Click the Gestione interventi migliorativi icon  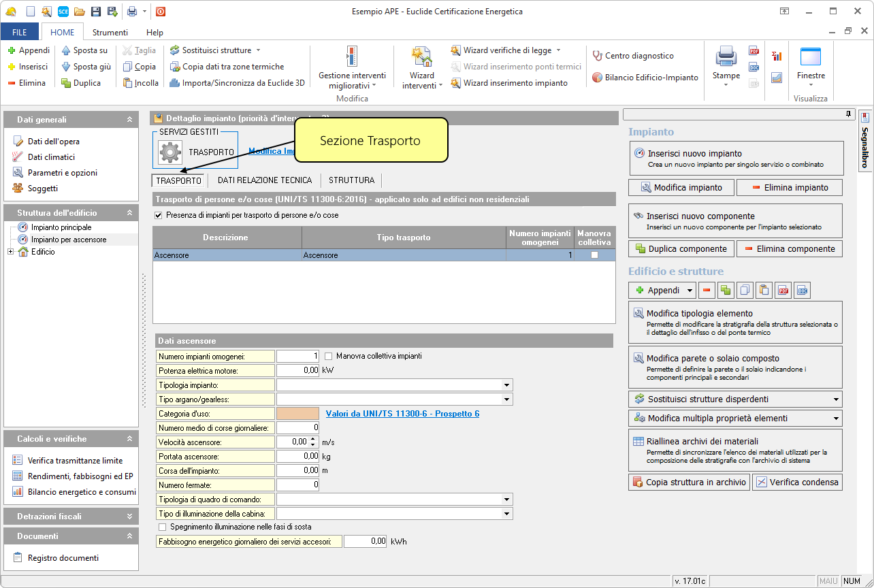[351, 57]
